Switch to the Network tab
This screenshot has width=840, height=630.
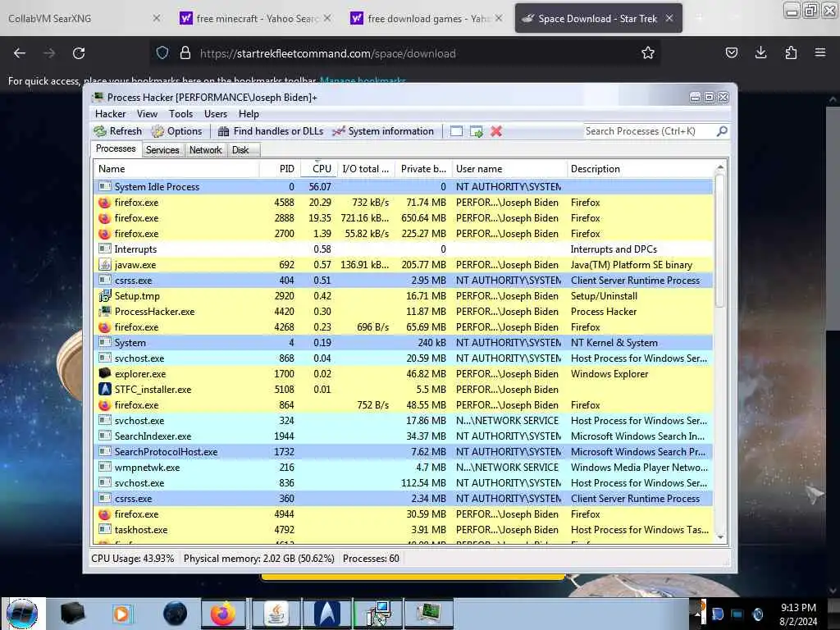205,150
